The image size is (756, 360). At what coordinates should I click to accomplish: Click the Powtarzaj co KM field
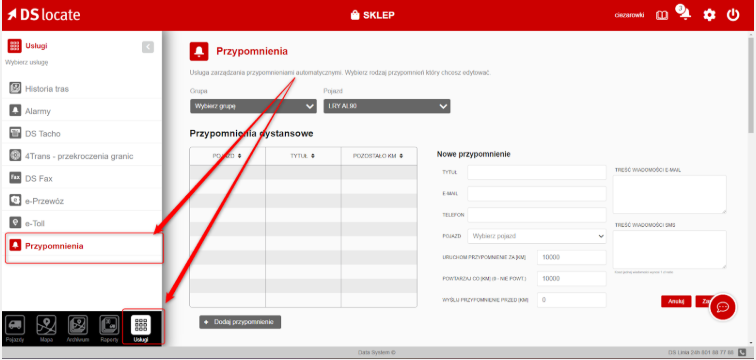pyautogui.click(x=571, y=279)
